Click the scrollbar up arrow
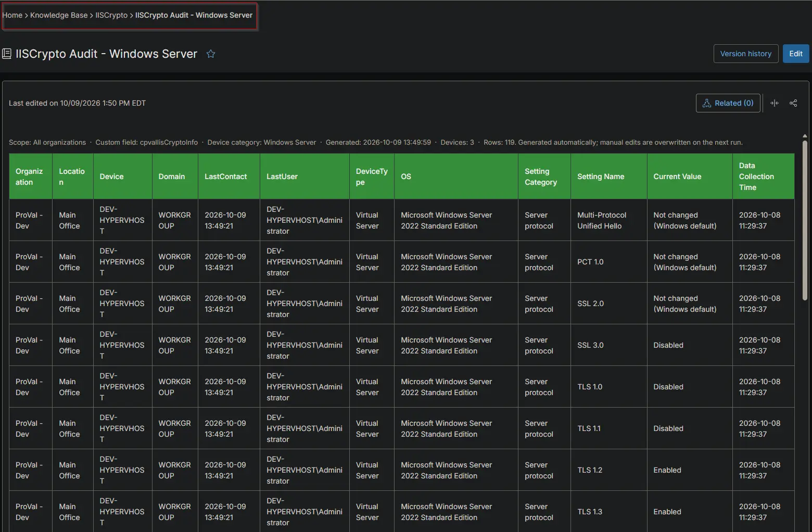 coord(805,136)
